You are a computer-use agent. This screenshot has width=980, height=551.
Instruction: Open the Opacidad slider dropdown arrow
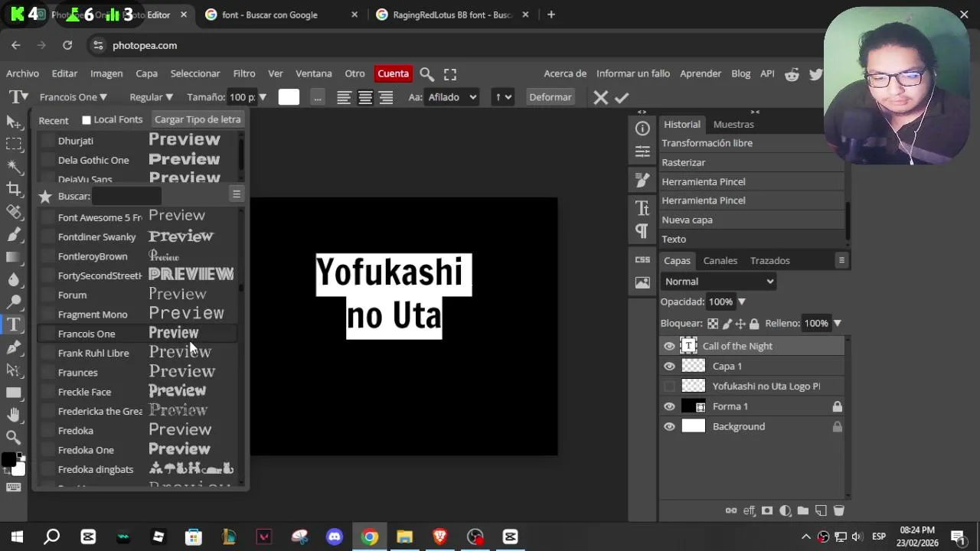[741, 302]
